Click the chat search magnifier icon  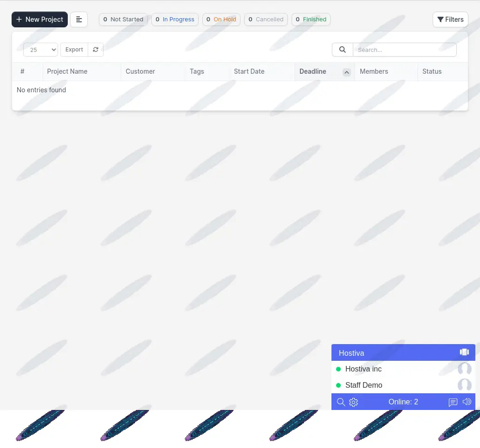point(341,402)
